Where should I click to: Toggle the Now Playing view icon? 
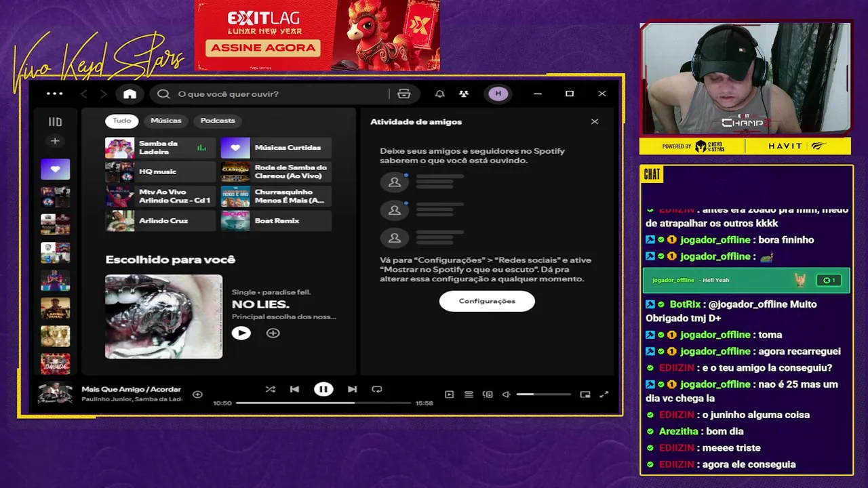pyautogui.click(x=449, y=394)
